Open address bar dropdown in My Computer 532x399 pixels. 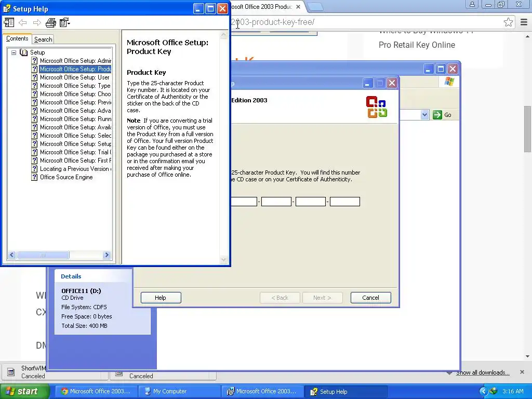click(424, 115)
